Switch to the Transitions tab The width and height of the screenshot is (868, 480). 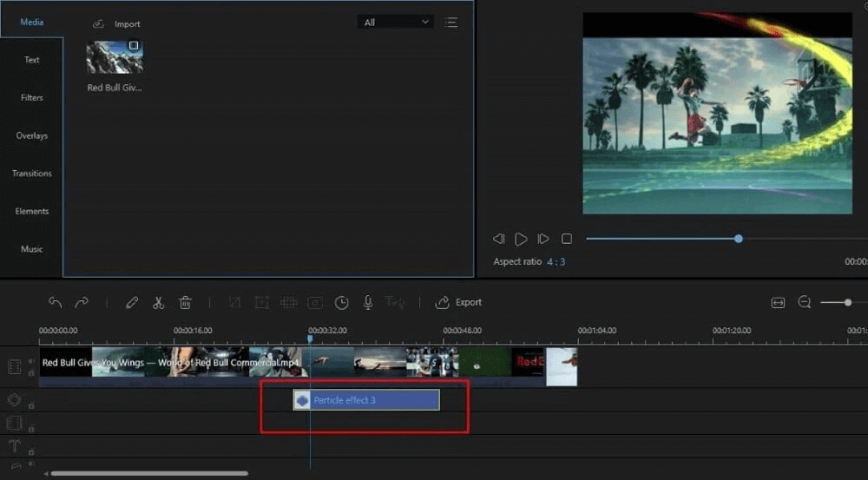[x=32, y=174]
